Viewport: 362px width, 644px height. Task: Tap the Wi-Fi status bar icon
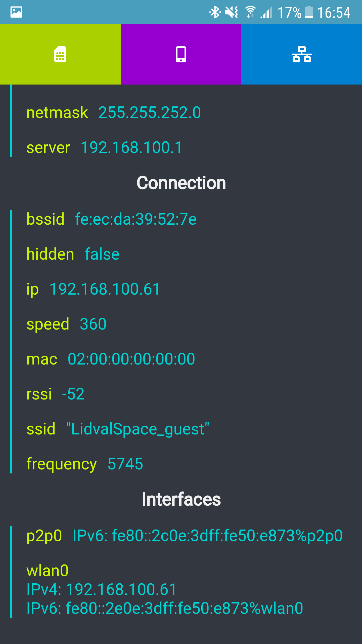click(250, 12)
